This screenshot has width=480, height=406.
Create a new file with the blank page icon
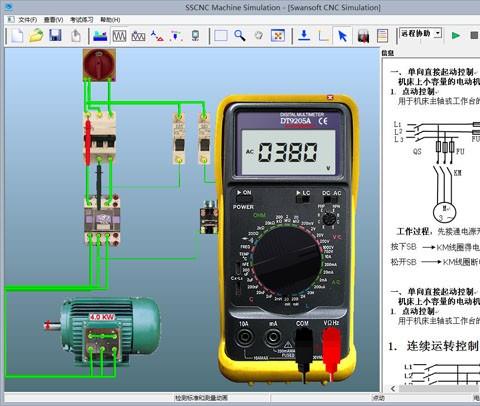[x=17, y=35]
